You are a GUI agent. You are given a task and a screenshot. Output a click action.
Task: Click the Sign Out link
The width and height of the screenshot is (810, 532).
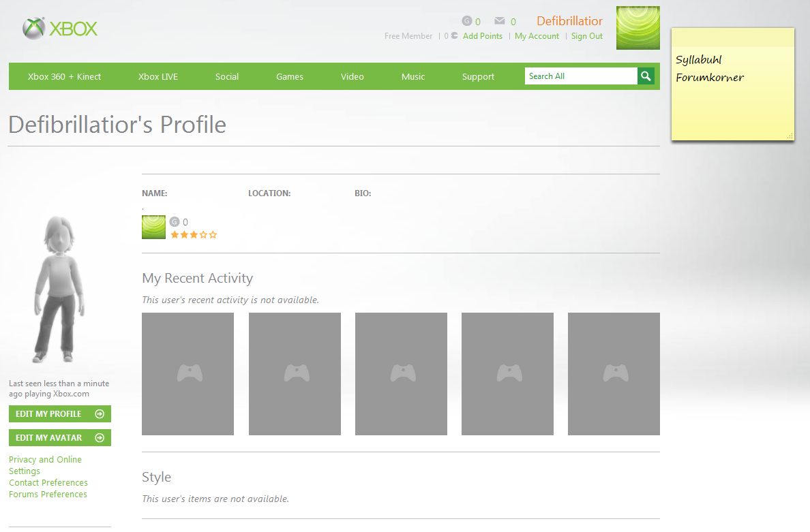(x=587, y=36)
